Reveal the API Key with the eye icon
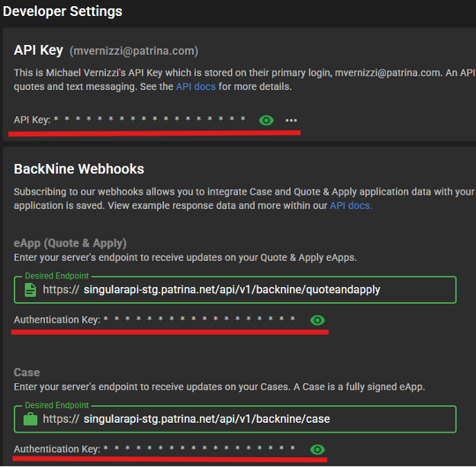The width and height of the screenshot is (476, 467). coord(266,121)
